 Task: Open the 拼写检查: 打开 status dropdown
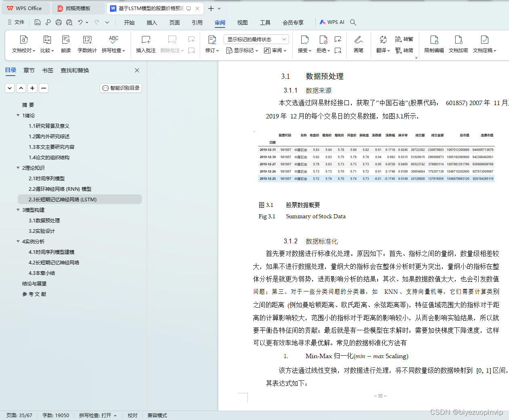[x=98, y=415]
